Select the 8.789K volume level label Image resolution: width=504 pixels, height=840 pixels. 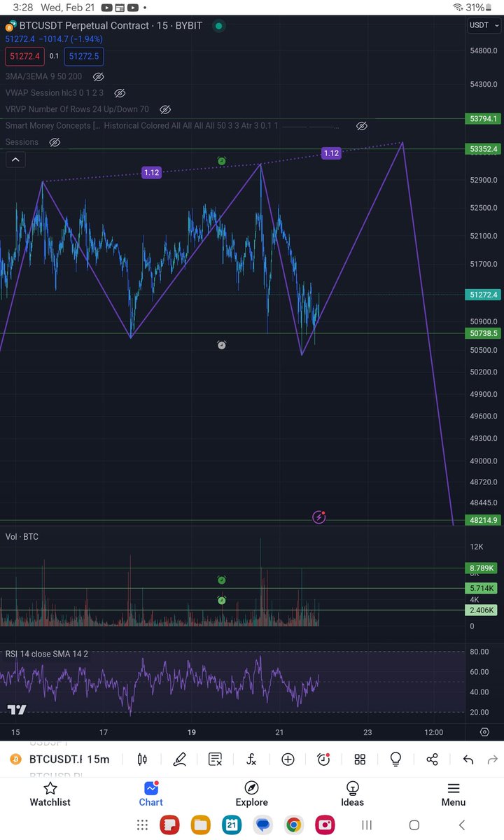[x=482, y=568]
